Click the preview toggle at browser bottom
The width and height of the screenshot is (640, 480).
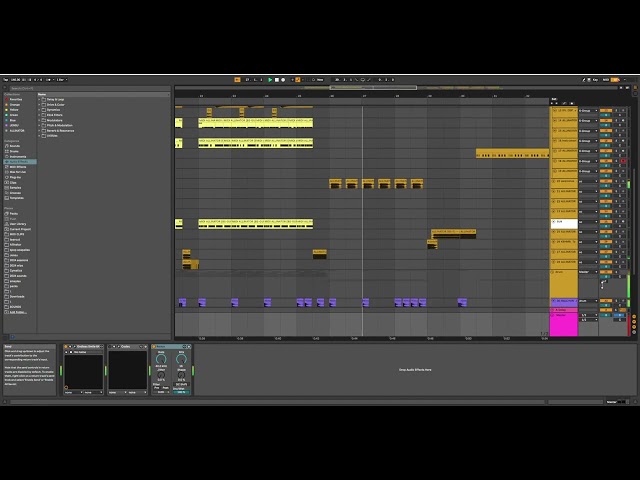point(12,337)
